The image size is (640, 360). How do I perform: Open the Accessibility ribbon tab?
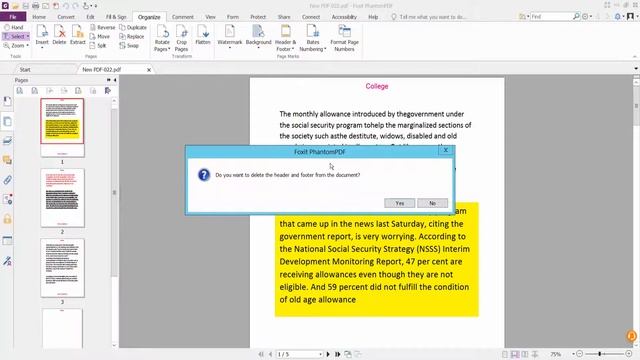[x=344, y=17]
